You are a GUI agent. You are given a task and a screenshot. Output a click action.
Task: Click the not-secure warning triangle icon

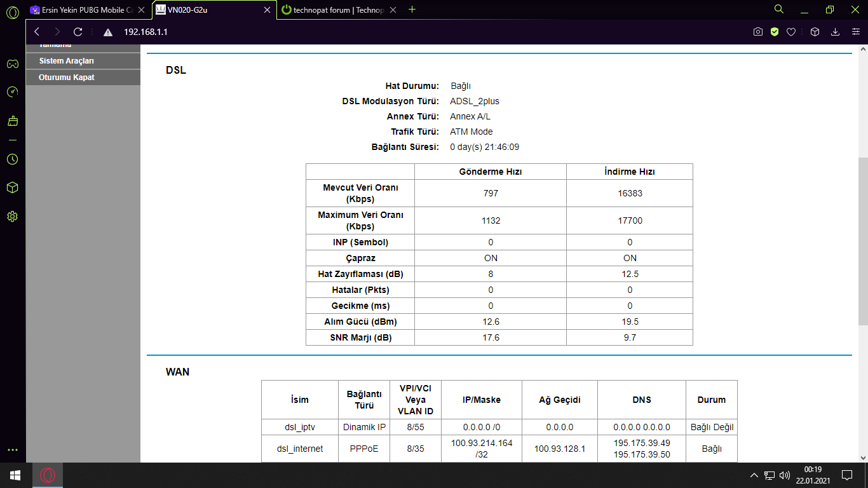coord(108,32)
